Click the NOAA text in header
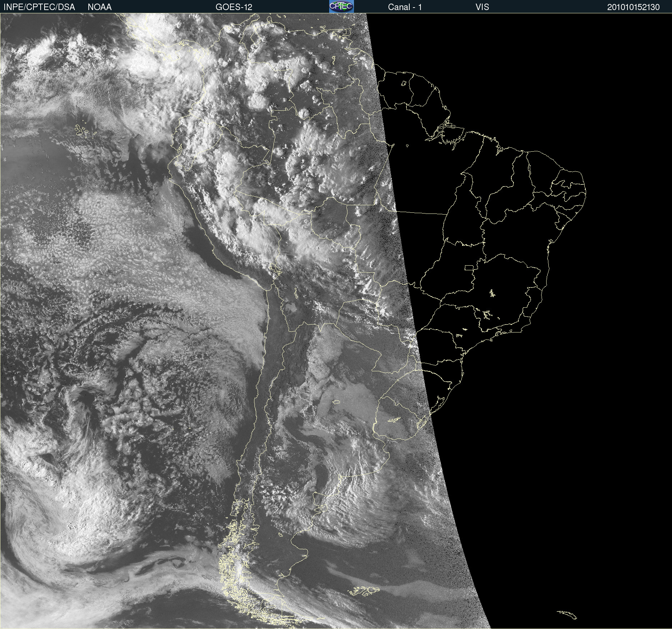The image size is (672, 629). (x=100, y=7)
